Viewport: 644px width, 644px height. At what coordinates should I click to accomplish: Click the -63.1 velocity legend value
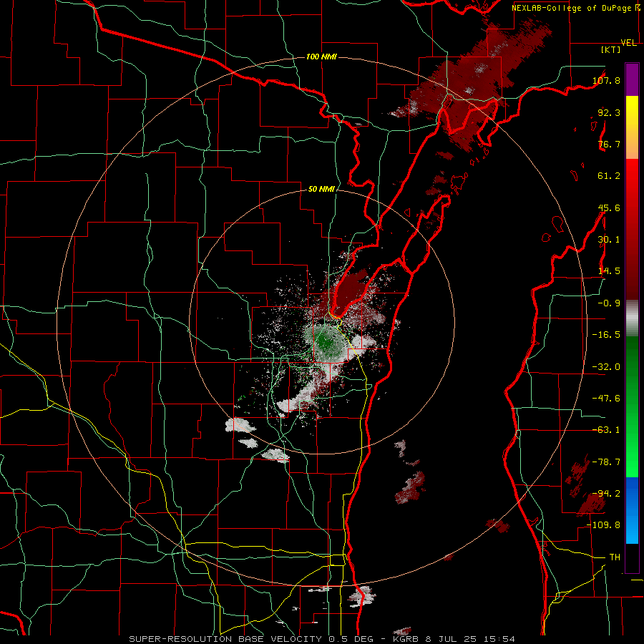pyautogui.click(x=606, y=430)
